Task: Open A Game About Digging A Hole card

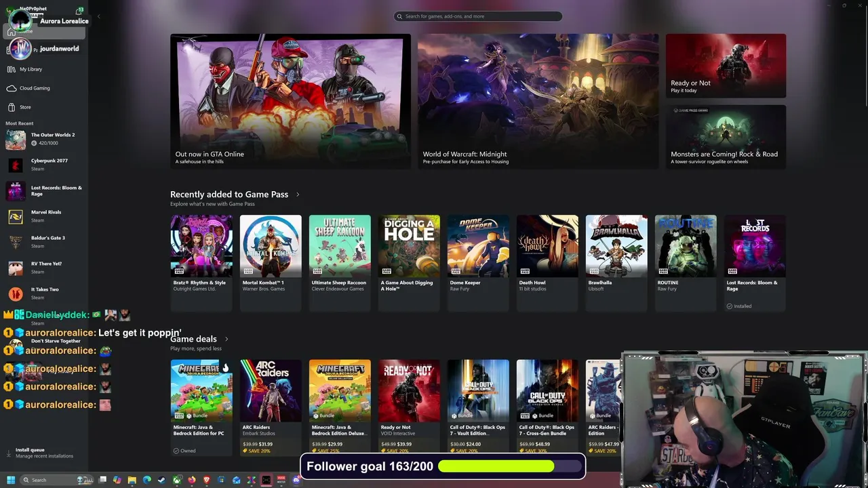Action: [409, 263]
